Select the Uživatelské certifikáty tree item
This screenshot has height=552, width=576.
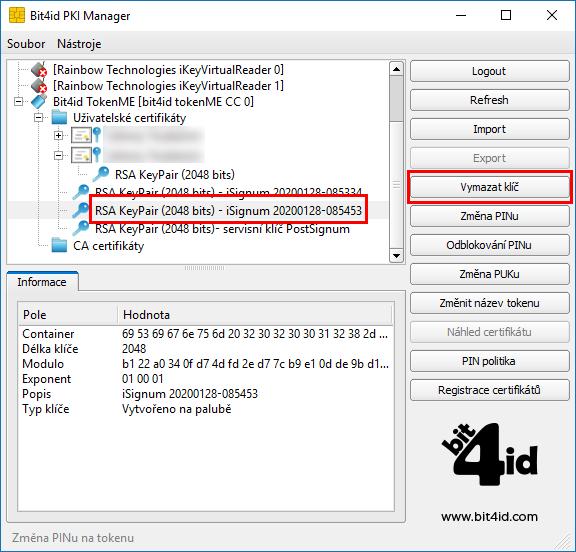pyautogui.click(x=129, y=118)
